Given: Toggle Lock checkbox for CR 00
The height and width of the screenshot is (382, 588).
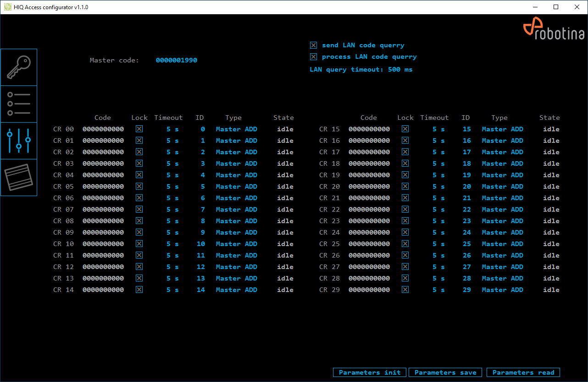Looking at the screenshot, I should pos(139,129).
